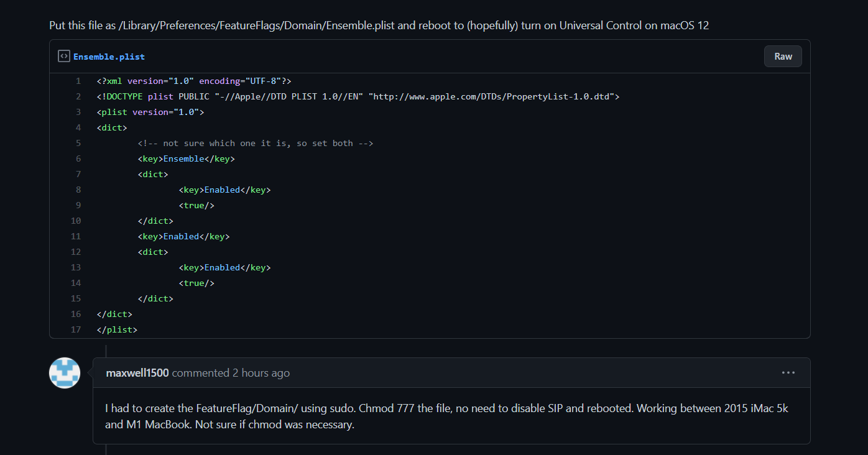Select line number 10 in the gutter
Viewport: 868px width, 455px height.
76,221
